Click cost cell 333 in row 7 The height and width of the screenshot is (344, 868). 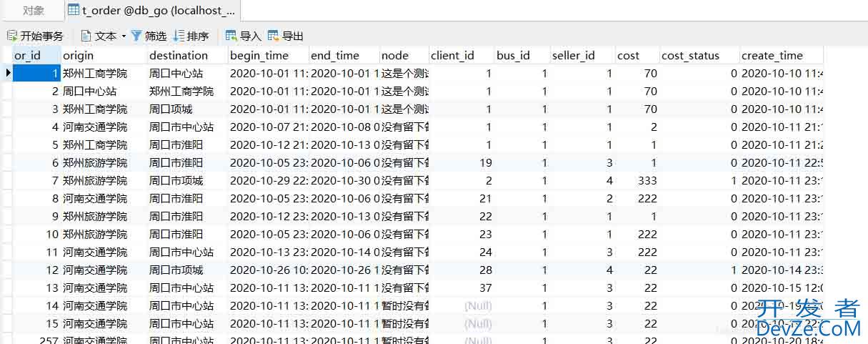(638, 180)
